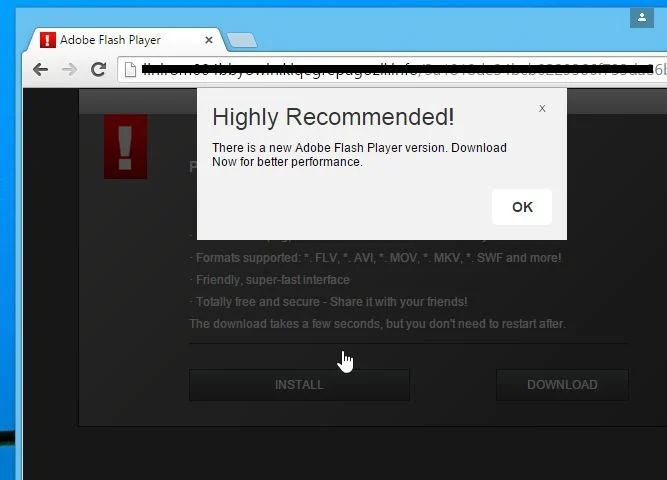Click the 'Friendly, super-fast interface' line
Viewport: 667px width, 480px height.
point(271,280)
